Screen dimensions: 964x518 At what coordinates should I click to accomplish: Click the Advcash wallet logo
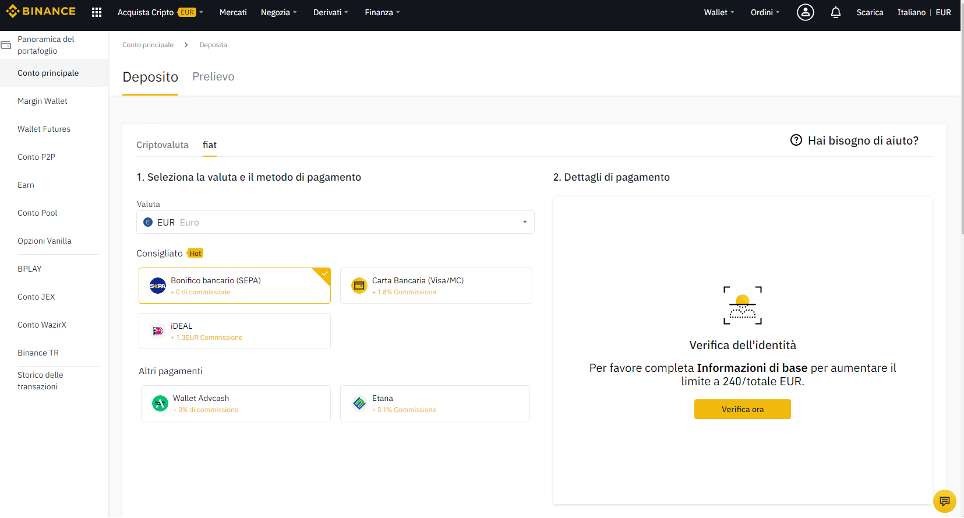pos(160,404)
